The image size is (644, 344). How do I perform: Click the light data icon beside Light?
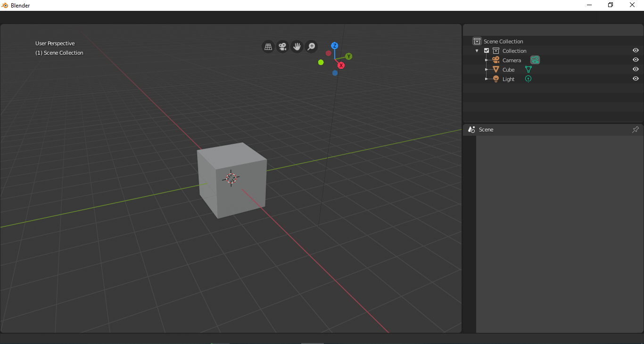(528, 79)
